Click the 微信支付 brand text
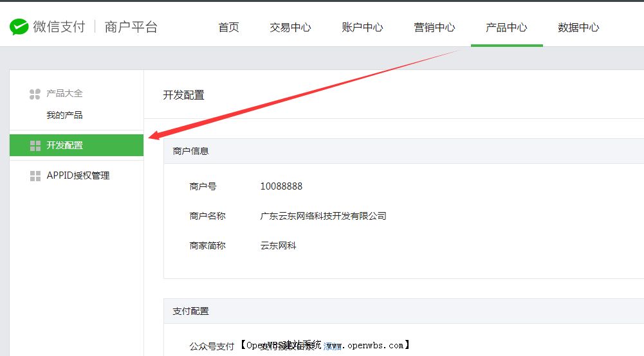Image resolution: width=644 pixels, height=356 pixels. click(x=59, y=27)
